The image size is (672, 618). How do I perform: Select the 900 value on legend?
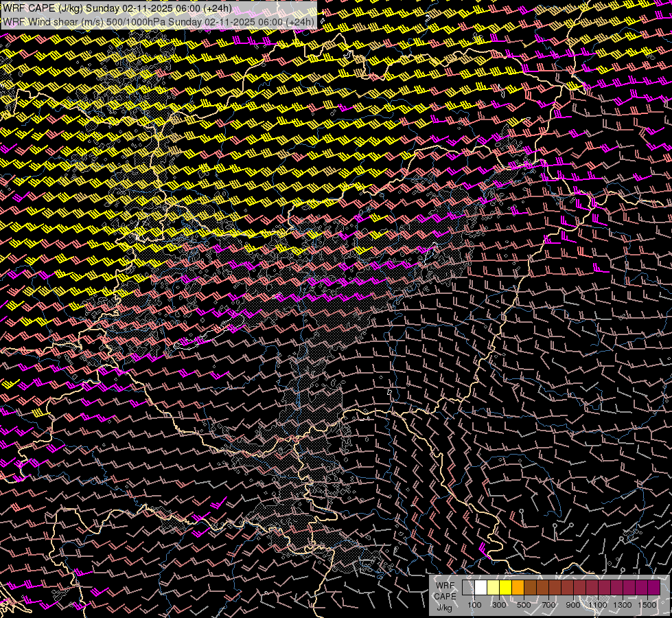[x=573, y=604]
